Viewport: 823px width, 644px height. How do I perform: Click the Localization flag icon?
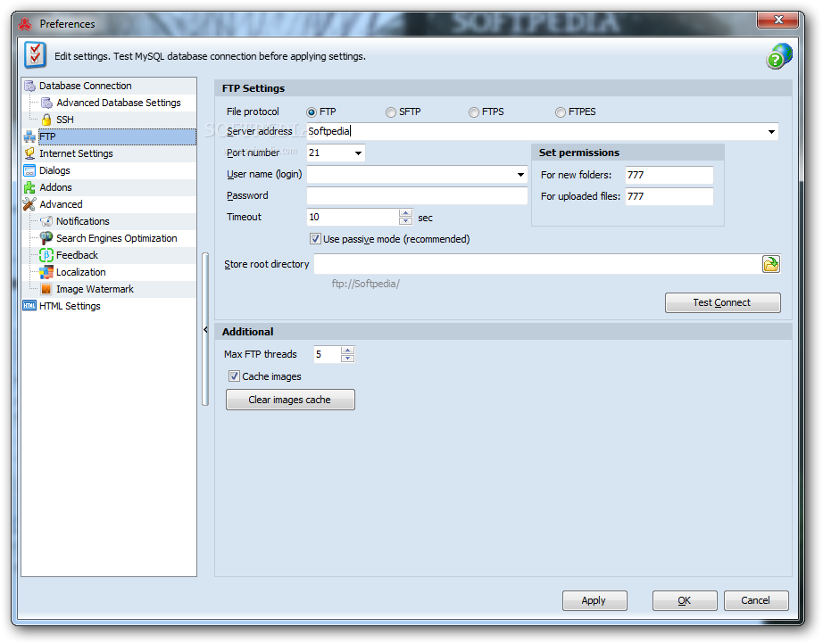coord(46,272)
